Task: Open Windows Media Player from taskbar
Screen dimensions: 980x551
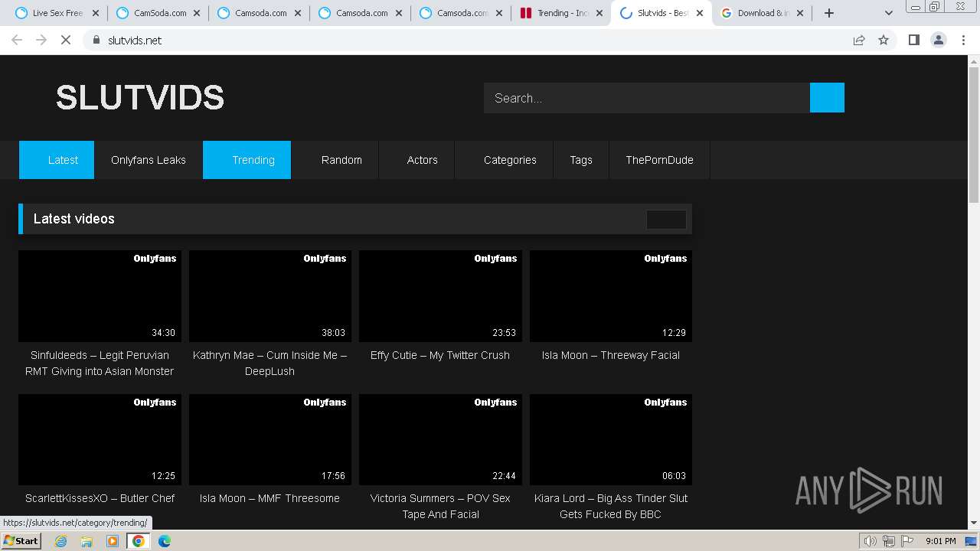Action: [113, 541]
